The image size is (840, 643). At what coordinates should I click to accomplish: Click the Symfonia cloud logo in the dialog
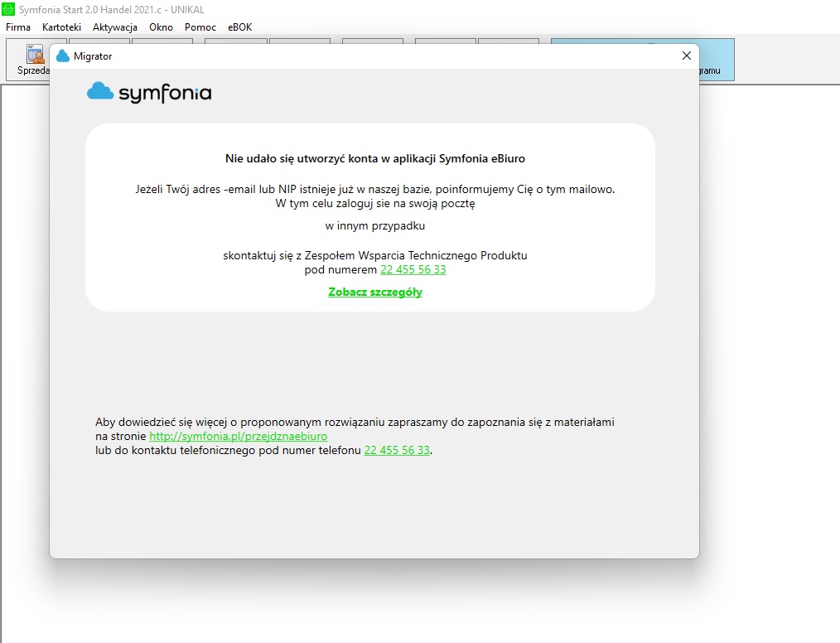(x=100, y=91)
